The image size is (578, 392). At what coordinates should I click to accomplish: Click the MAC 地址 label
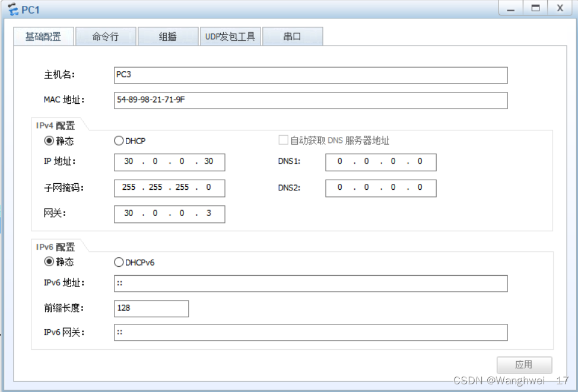tap(64, 100)
